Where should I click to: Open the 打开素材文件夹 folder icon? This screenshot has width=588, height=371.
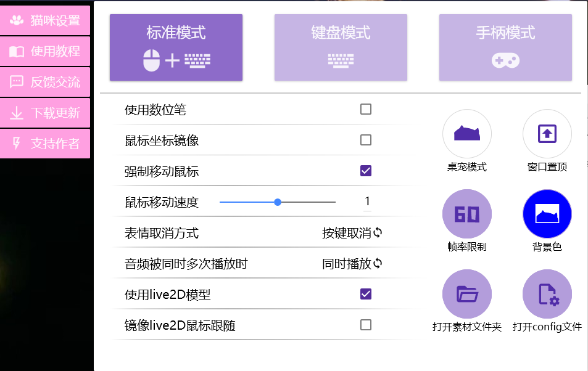coord(466,294)
